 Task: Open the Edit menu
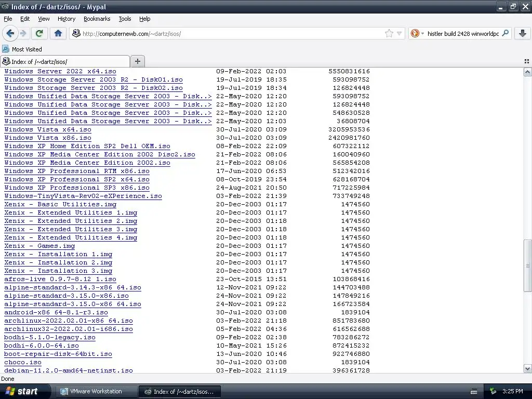click(25, 19)
